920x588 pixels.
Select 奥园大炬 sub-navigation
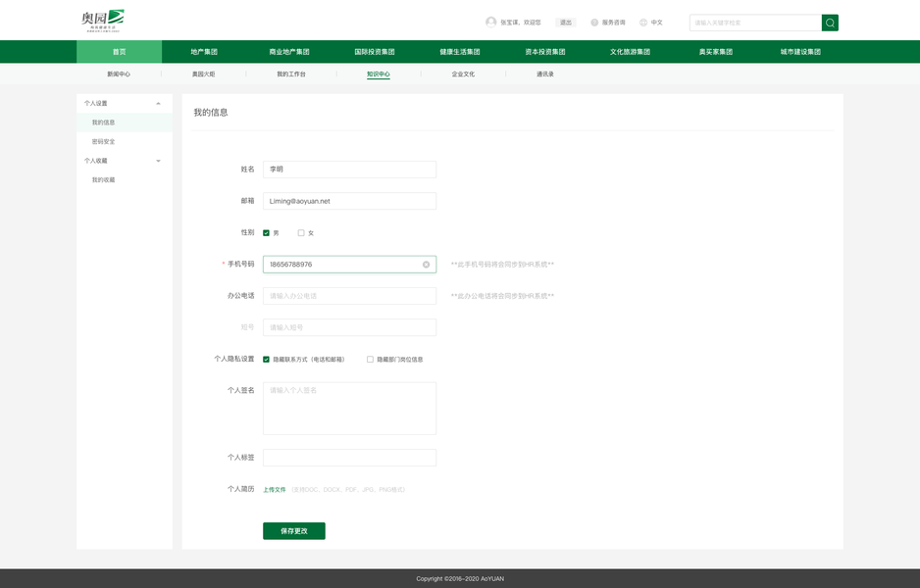[204, 73]
